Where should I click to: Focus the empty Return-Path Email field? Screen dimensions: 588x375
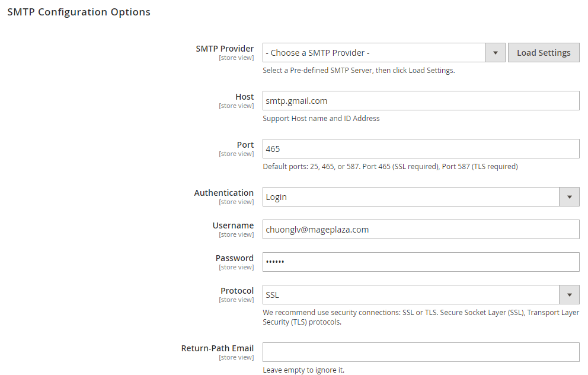click(421, 352)
